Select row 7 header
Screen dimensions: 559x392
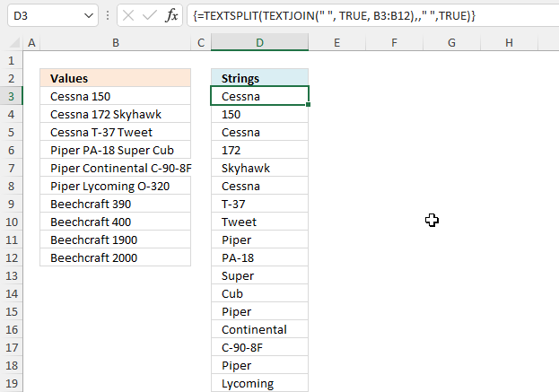(12, 168)
